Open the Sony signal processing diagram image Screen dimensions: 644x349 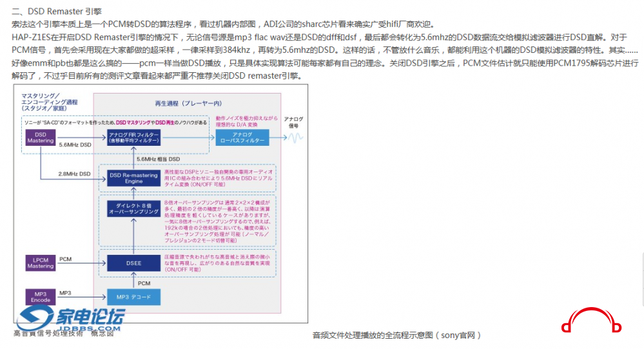click(161, 203)
